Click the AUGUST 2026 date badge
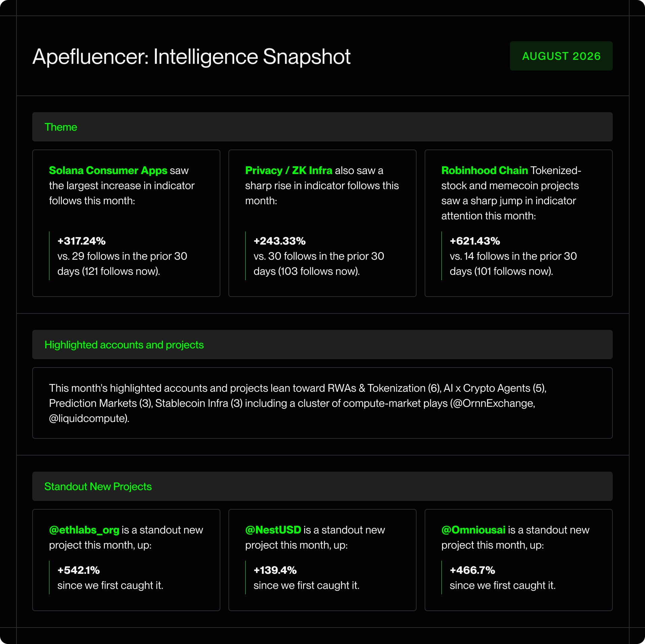The image size is (645, 644). (561, 56)
